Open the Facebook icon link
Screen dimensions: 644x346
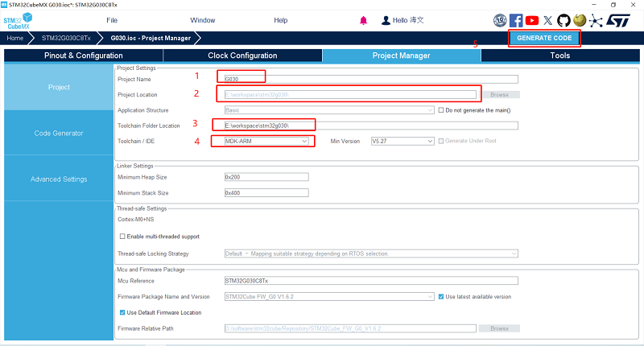pyautogui.click(x=516, y=20)
